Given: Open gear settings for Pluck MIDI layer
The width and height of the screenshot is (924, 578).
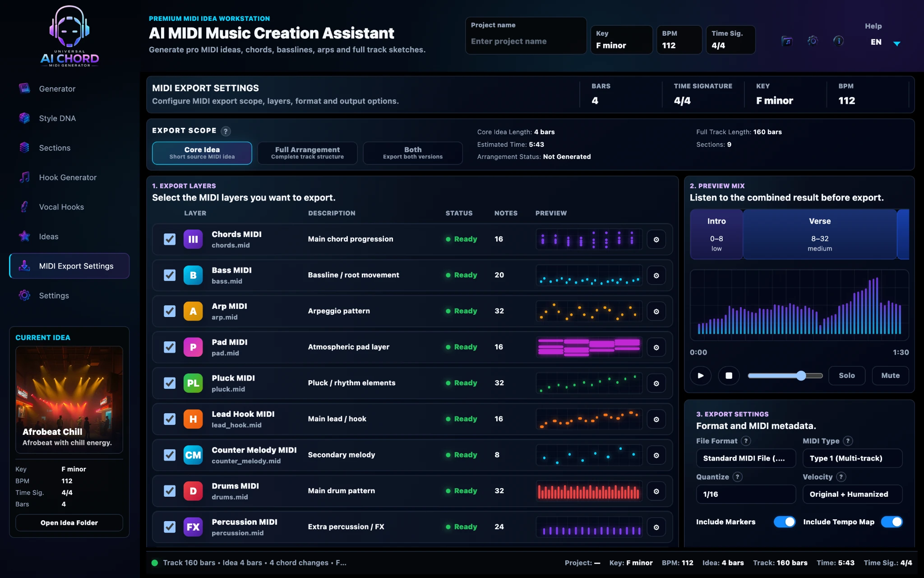Looking at the screenshot, I should pyautogui.click(x=656, y=383).
